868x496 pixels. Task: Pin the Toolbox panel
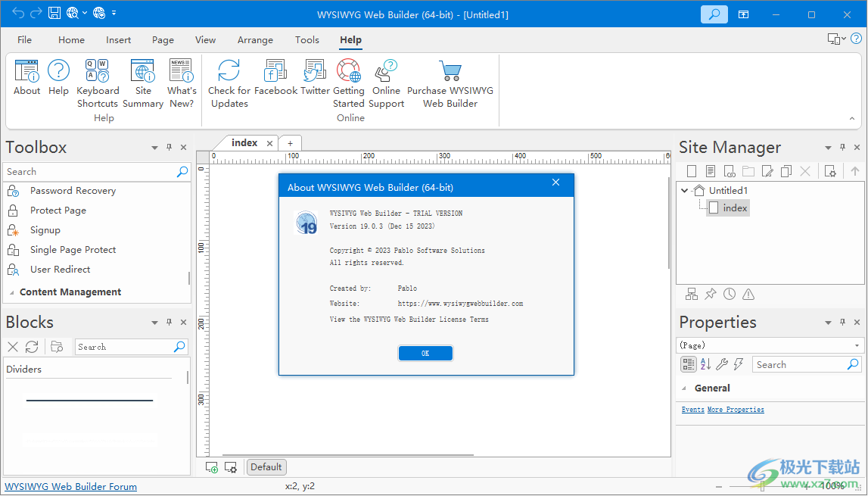click(x=169, y=147)
